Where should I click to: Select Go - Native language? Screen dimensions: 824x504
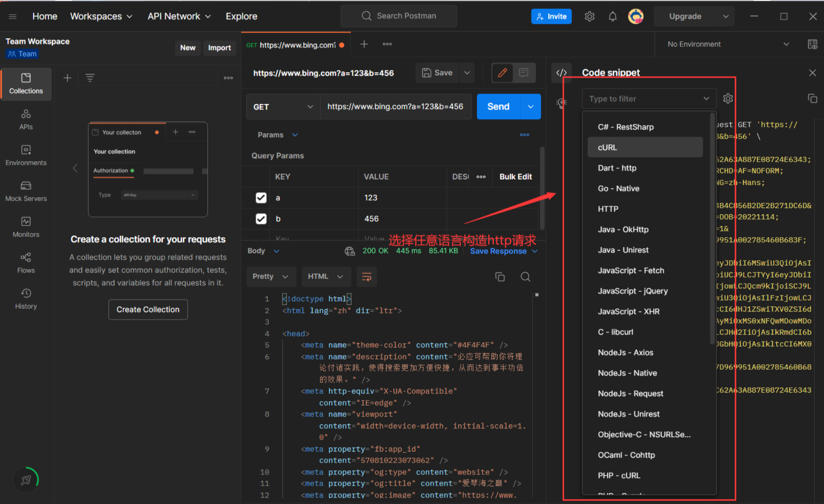(645, 189)
